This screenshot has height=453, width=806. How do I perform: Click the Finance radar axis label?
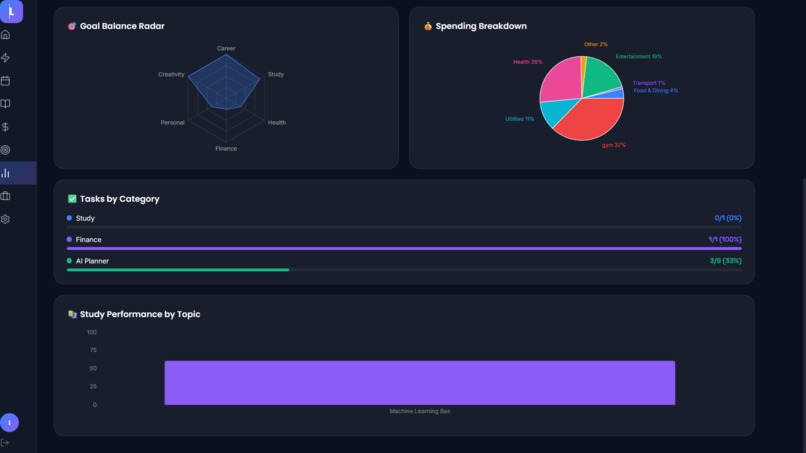(226, 149)
